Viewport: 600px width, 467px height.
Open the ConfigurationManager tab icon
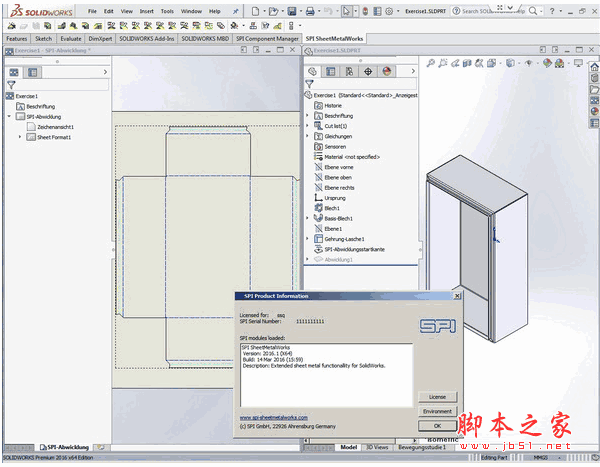tap(349, 72)
